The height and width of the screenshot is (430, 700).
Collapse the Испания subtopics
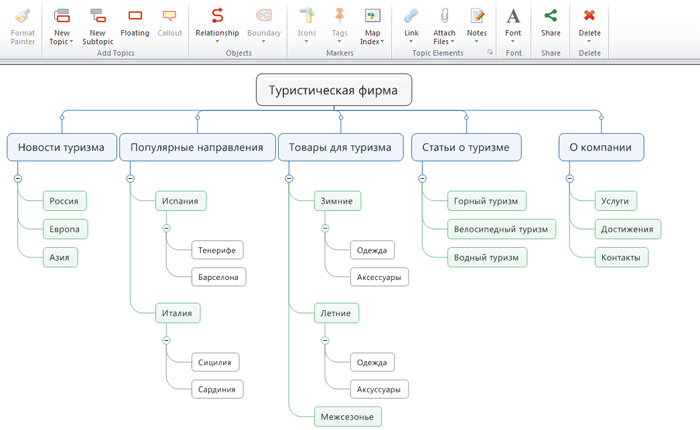(167, 228)
